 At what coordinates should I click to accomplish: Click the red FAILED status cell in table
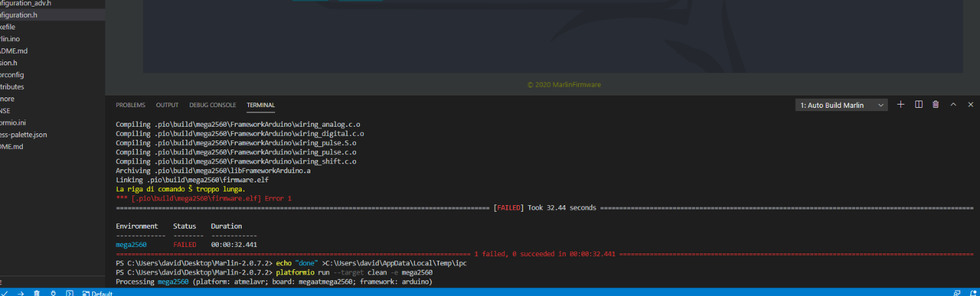184,244
